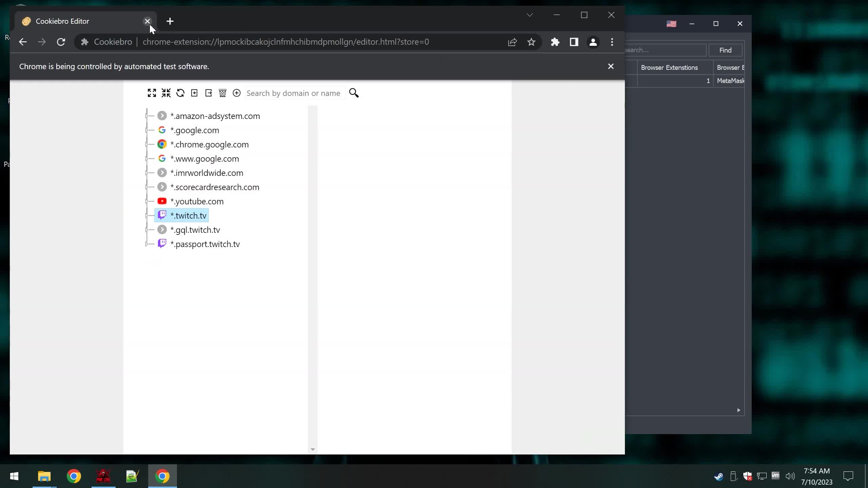Select the *.scorecardresearch.com domain entry

pyautogui.click(x=215, y=187)
